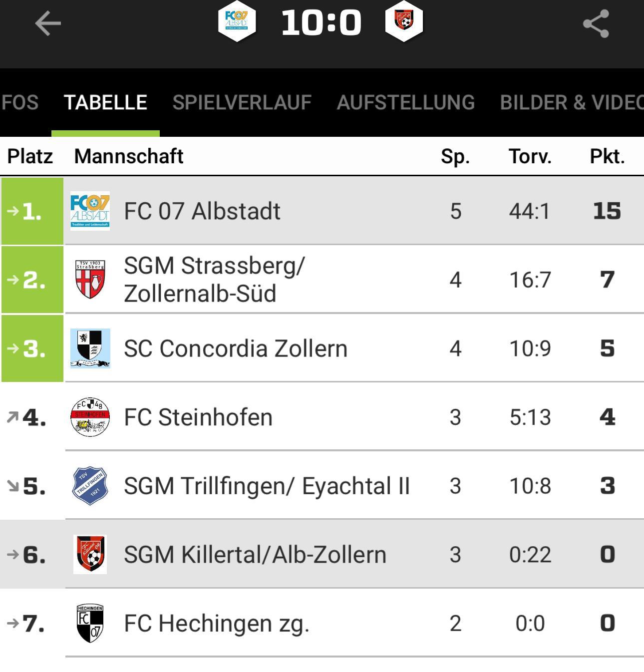Open SGM Trillfingen/ Eyachtal II entry

(x=266, y=486)
